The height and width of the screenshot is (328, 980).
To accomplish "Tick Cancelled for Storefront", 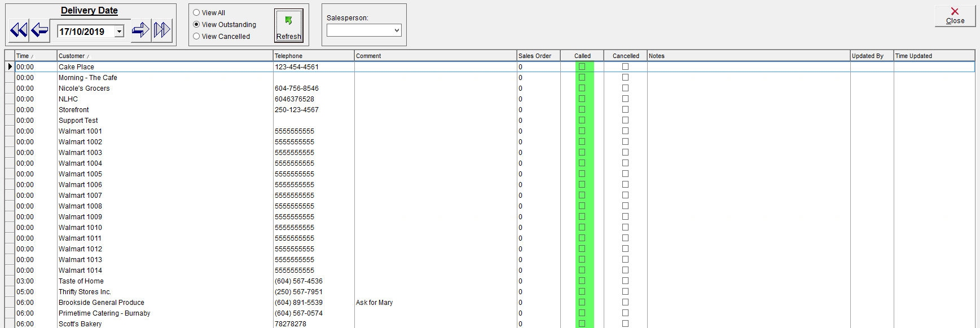I will click(625, 109).
